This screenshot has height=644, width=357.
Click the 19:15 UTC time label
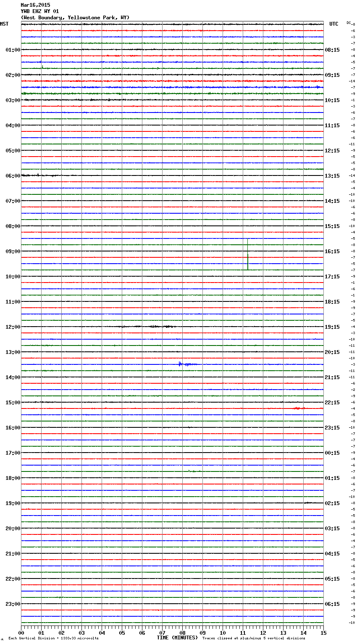tap(332, 327)
